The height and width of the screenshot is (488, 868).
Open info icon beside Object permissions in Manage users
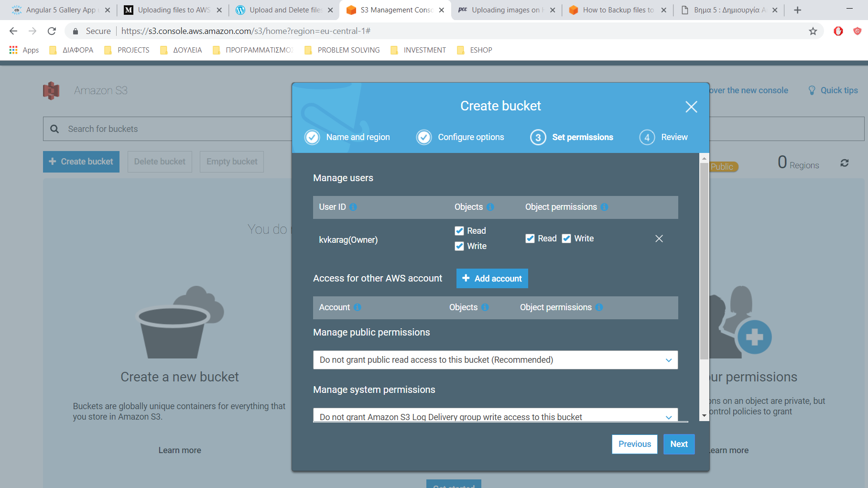tap(604, 207)
